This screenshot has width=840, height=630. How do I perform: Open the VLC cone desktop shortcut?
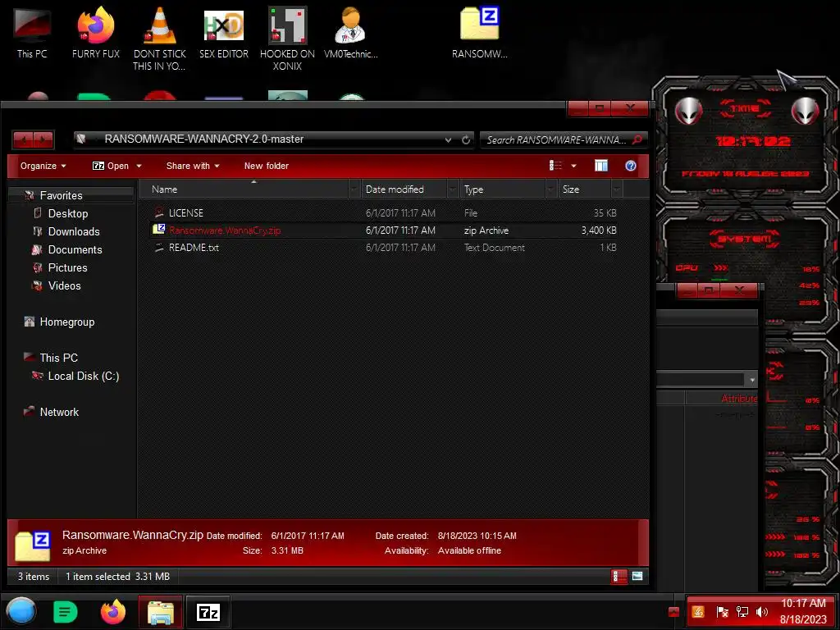(160, 39)
